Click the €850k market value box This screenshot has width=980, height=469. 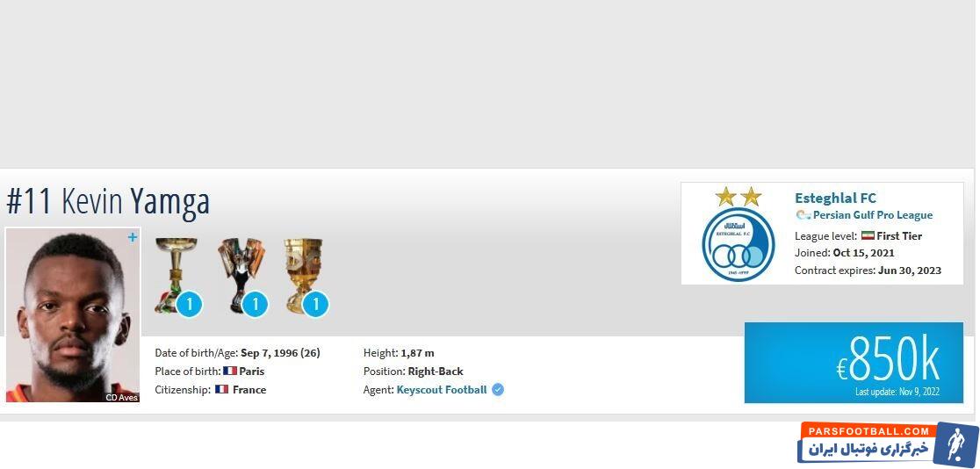(854, 363)
